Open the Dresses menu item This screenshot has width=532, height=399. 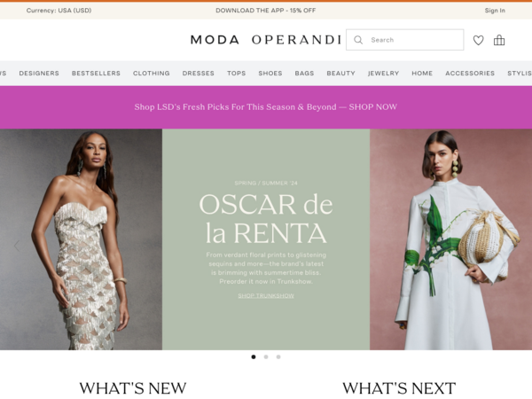[198, 74]
